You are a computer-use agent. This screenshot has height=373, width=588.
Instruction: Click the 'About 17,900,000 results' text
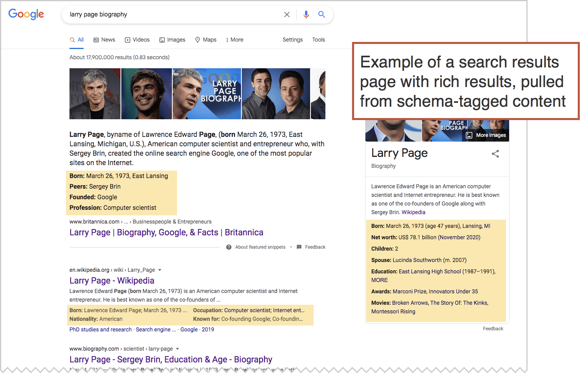tap(100, 57)
